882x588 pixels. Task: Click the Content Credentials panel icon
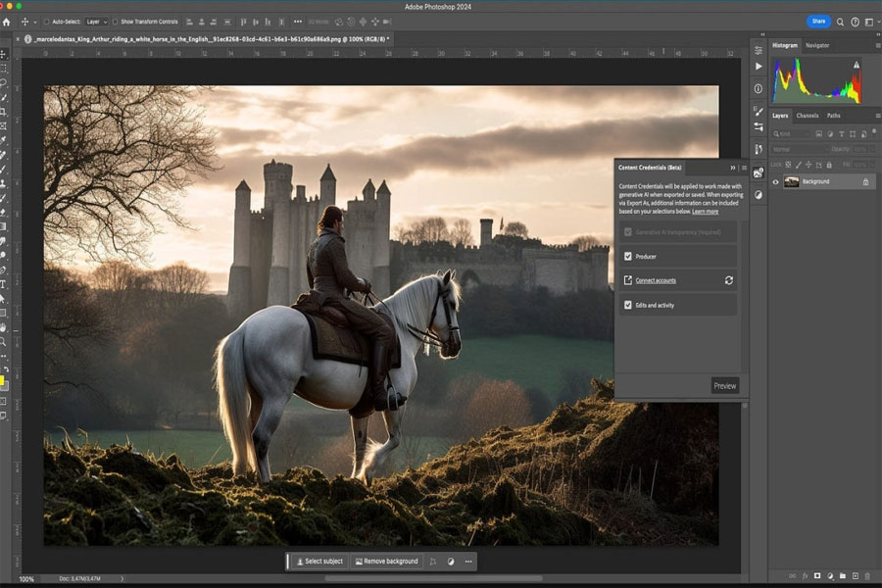point(759,172)
